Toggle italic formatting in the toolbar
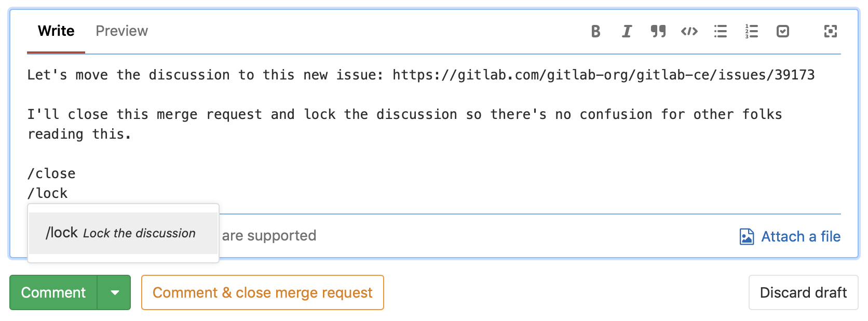The image size is (868, 321). click(x=627, y=31)
